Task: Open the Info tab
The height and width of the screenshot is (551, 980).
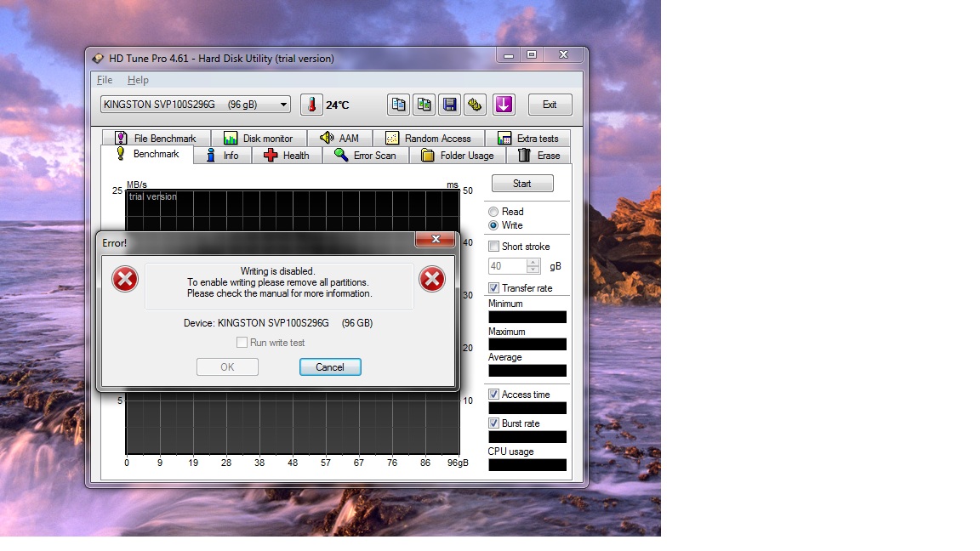Action: (223, 156)
